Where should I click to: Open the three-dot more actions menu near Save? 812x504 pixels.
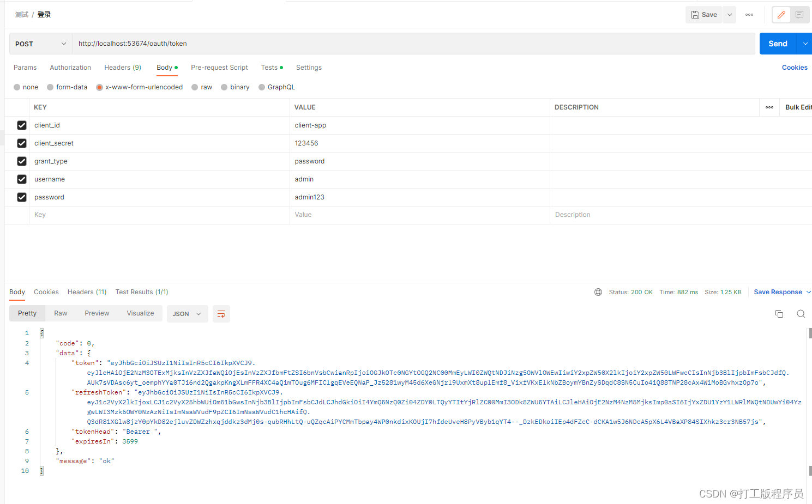tap(749, 15)
